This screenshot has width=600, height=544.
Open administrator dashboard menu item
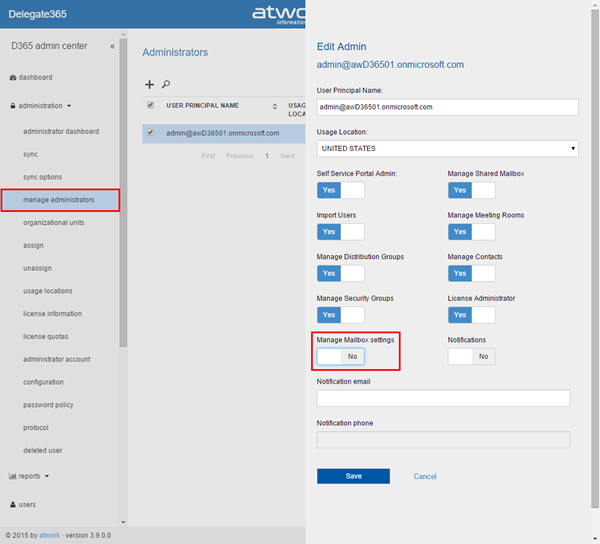(x=61, y=132)
